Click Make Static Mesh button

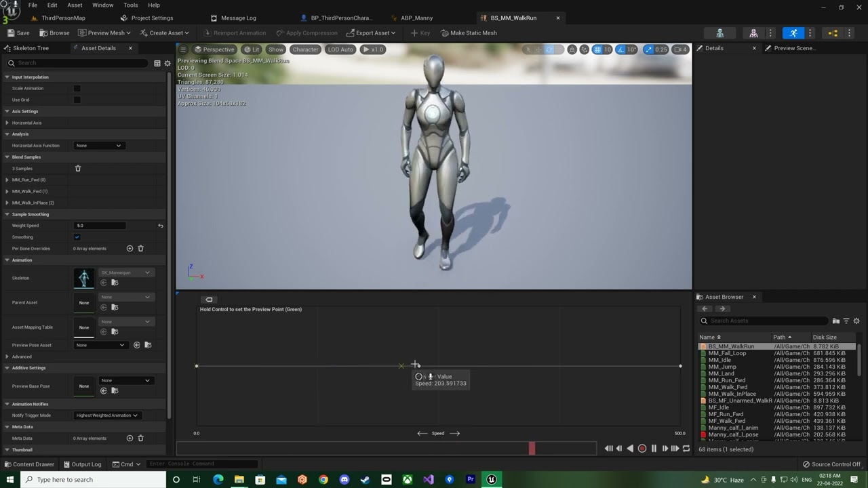(x=469, y=33)
